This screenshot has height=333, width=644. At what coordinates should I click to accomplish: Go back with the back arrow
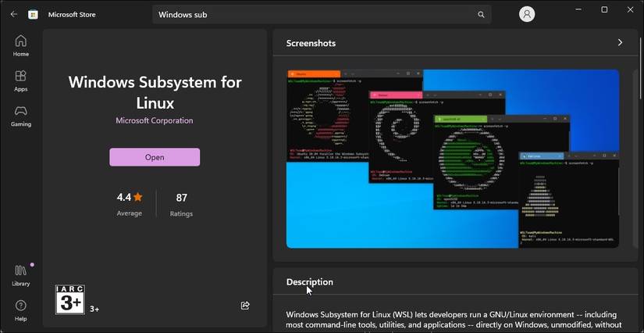point(13,14)
